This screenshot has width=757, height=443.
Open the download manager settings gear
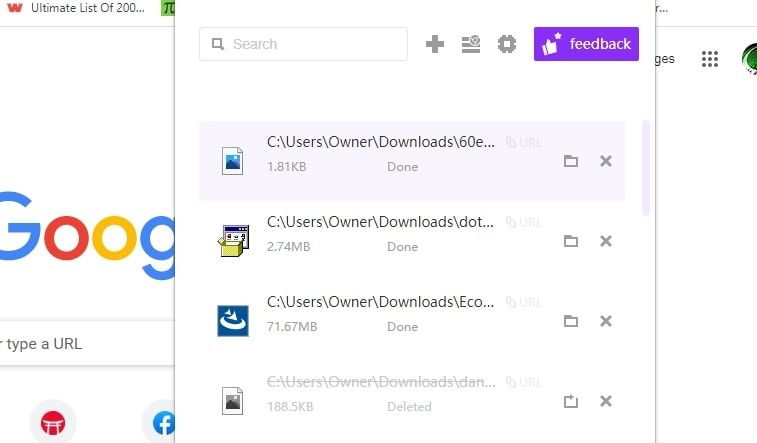click(x=506, y=44)
